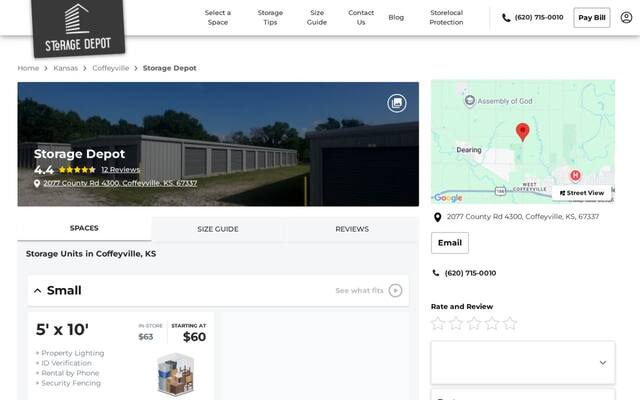Viewport: 640px width, 400px height.
Task: Click the red map pin marker
Action: pos(522,132)
